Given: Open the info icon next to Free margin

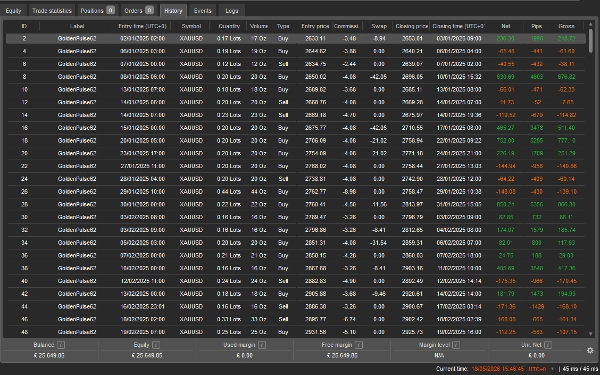Looking at the screenshot, I should [359, 345].
